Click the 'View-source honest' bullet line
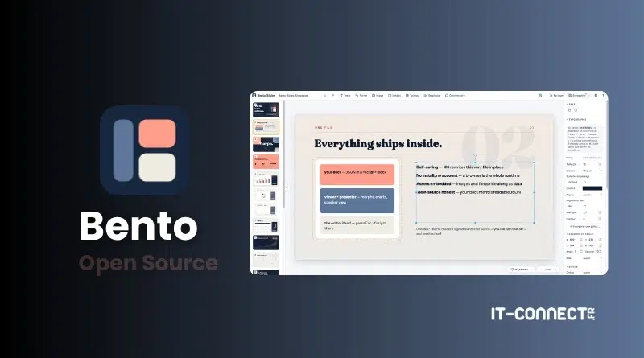This screenshot has width=644, height=358. point(469,192)
